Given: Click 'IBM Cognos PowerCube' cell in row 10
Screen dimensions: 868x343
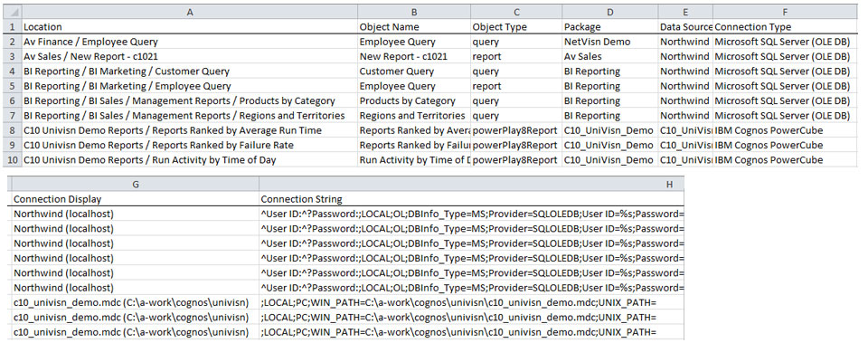Looking at the screenshot, I should pyautogui.click(x=785, y=160).
